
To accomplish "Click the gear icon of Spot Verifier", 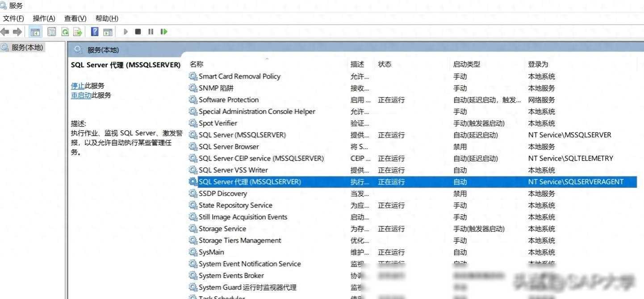I will point(193,123).
